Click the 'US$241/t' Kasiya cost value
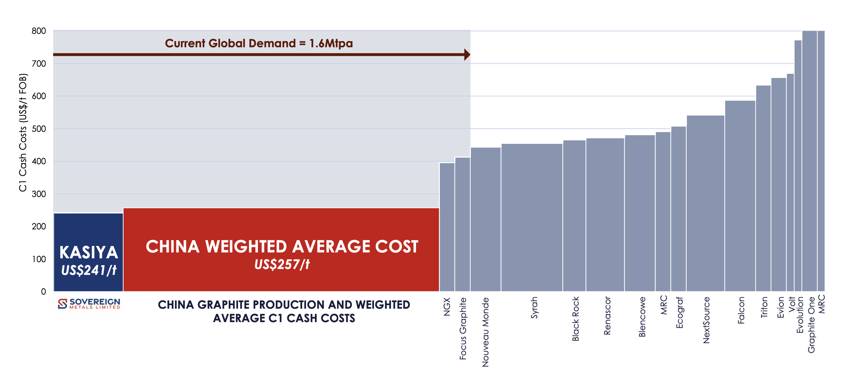The height and width of the screenshot is (378, 868). (x=89, y=270)
